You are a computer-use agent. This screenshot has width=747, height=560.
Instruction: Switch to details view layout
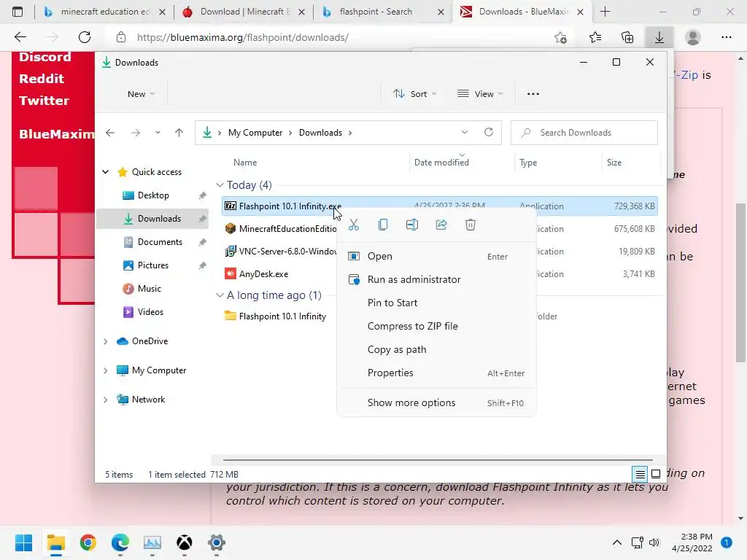[640, 474]
